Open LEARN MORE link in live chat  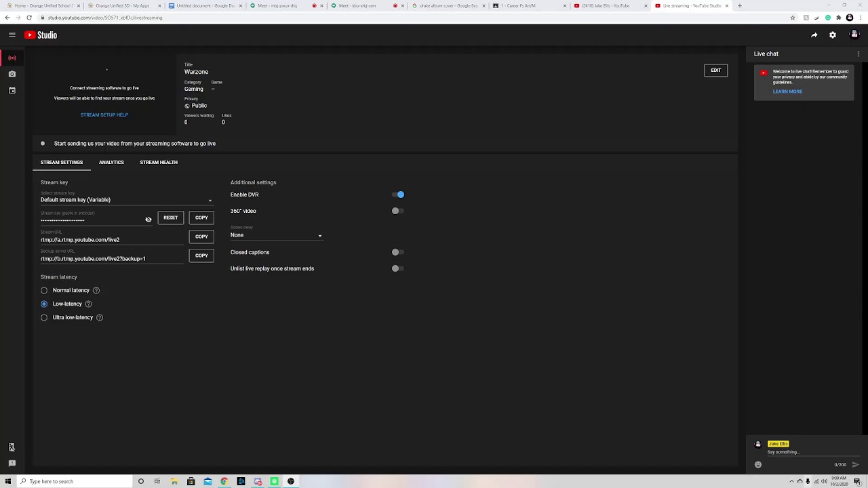[x=787, y=91]
